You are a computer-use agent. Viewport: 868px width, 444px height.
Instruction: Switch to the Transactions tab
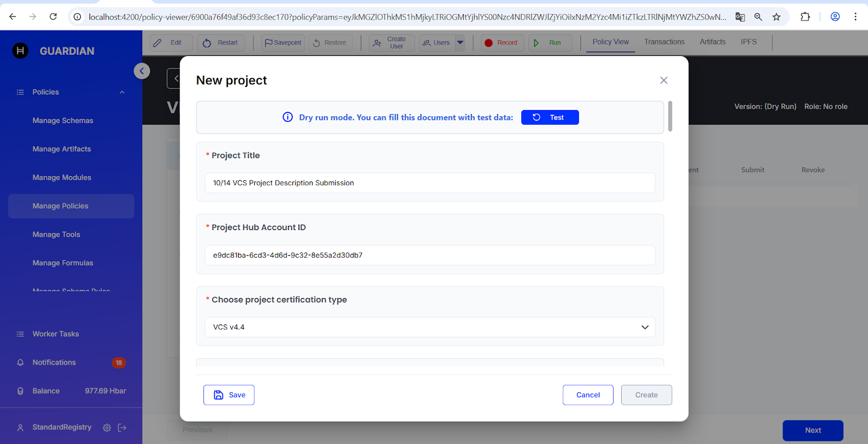point(664,42)
